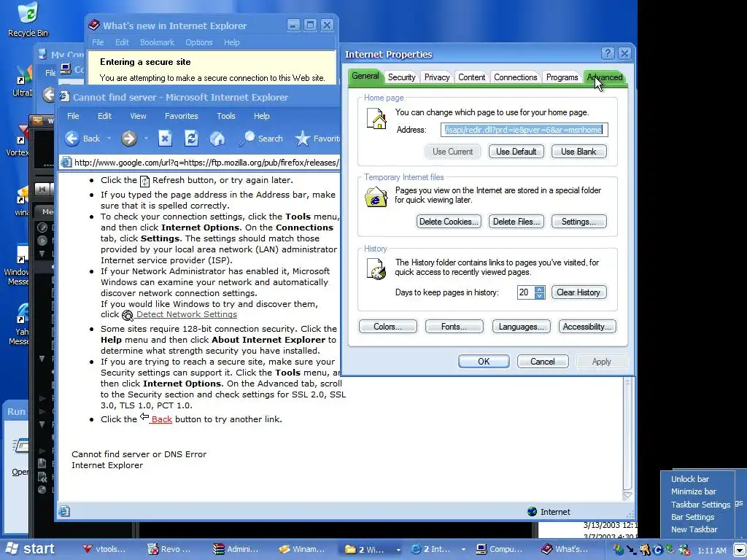Switch to the Content tab

tap(472, 77)
